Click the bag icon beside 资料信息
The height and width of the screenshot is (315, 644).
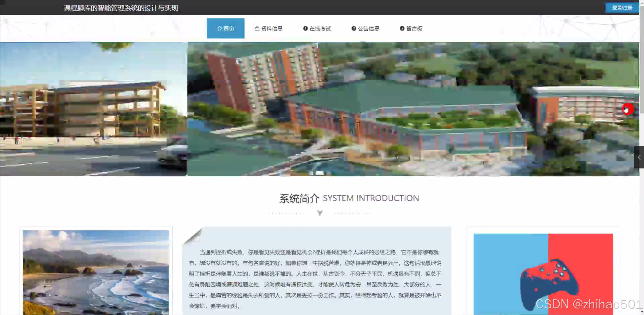coord(257,28)
